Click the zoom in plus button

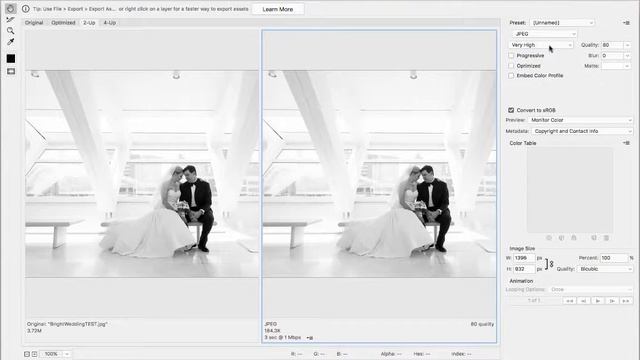[x=34, y=354]
